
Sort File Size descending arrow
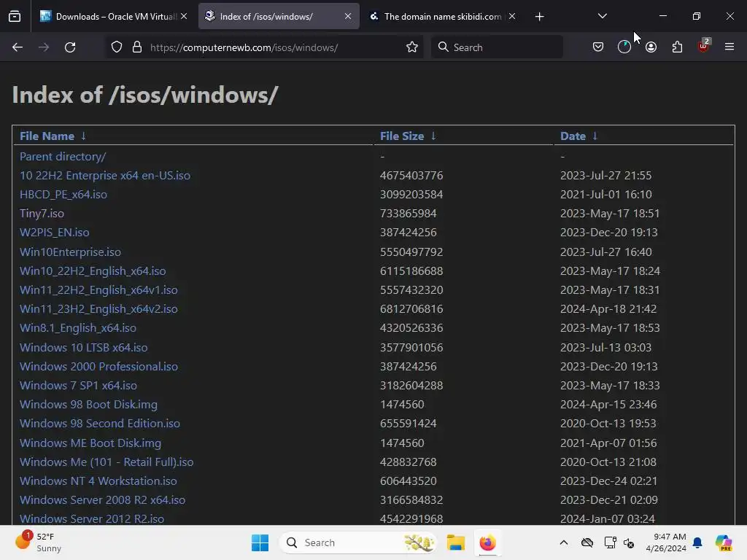433,136
